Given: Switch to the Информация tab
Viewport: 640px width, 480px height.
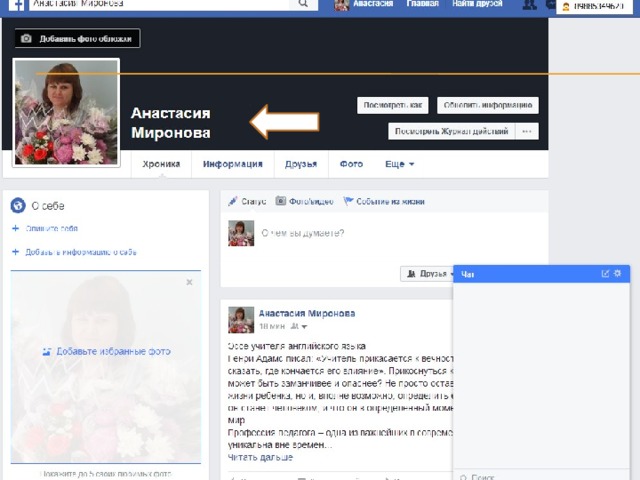Looking at the screenshot, I should [232, 164].
